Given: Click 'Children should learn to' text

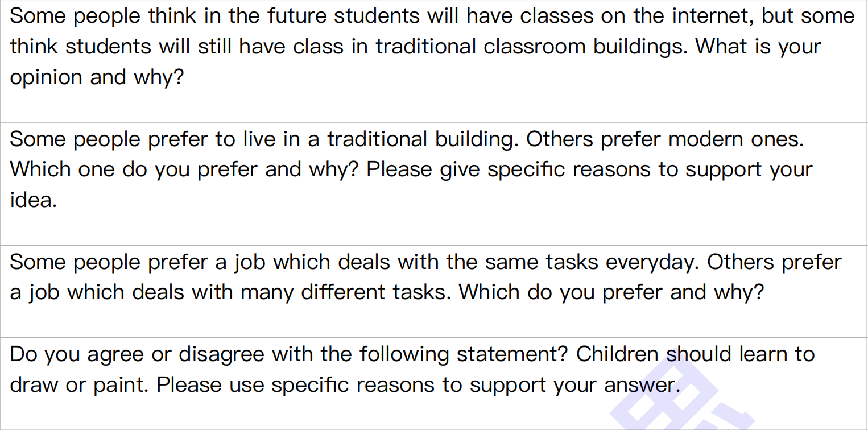Looking at the screenshot, I should click(x=695, y=354).
